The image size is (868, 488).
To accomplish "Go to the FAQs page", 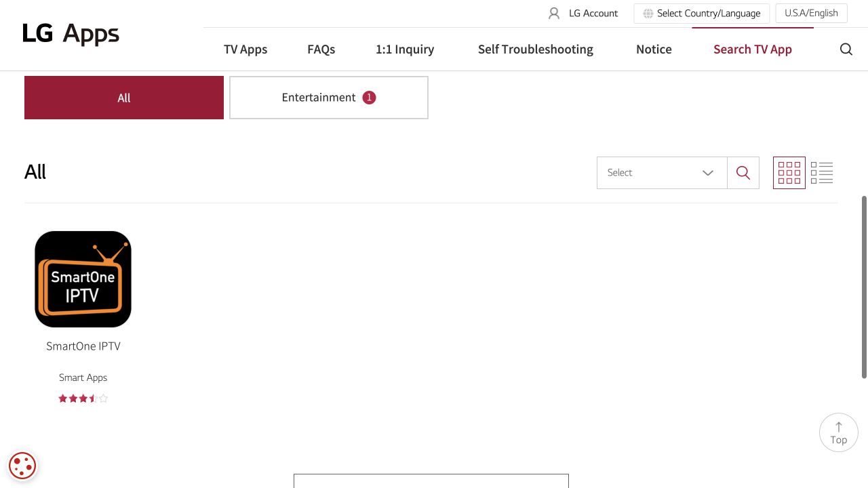I will pos(321,49).
